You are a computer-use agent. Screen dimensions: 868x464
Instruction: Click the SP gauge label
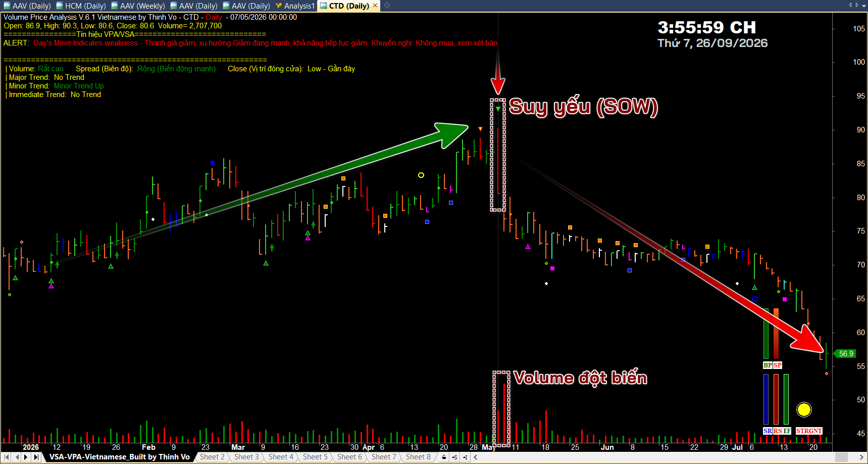coord(778,365)
